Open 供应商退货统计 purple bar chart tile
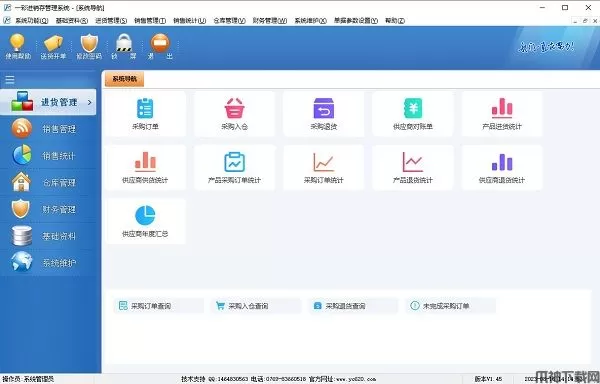The width and height of the screenshot is (600, 384). [502, 167]
